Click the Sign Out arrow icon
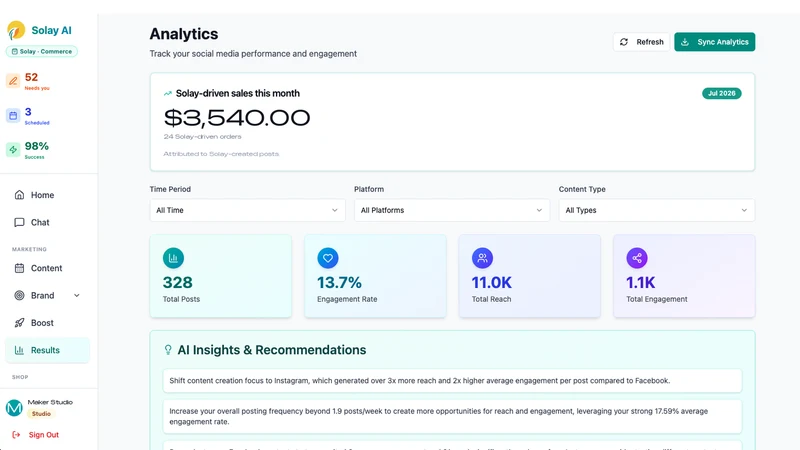Screen dimensions: 800x450 point(16,435)
